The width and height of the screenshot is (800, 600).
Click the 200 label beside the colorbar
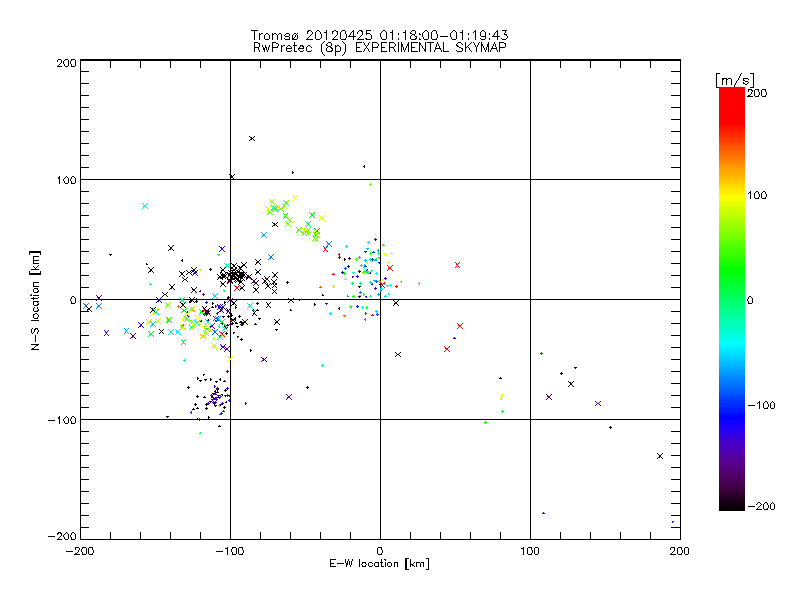pos(757,93)
